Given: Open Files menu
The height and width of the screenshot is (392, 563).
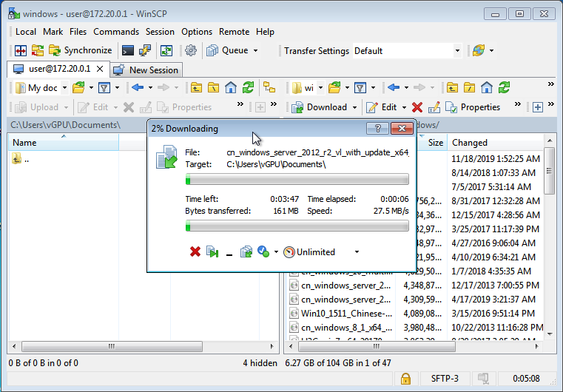Looking at the screenshot, I should [x=78, y=32].
